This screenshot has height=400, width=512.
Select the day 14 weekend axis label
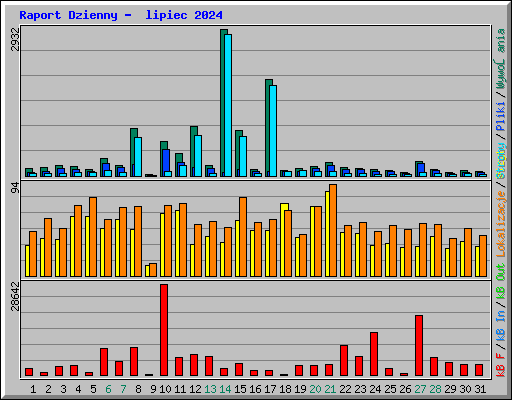[x=225, y=389]
